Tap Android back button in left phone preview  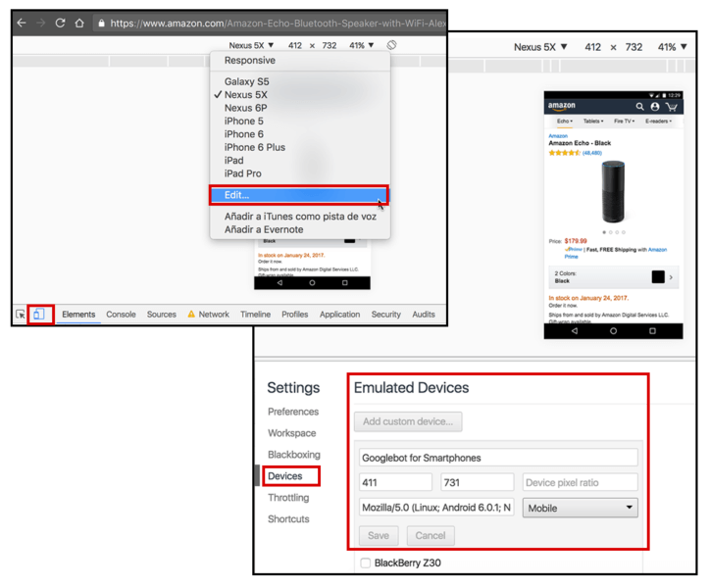(279, 282)
